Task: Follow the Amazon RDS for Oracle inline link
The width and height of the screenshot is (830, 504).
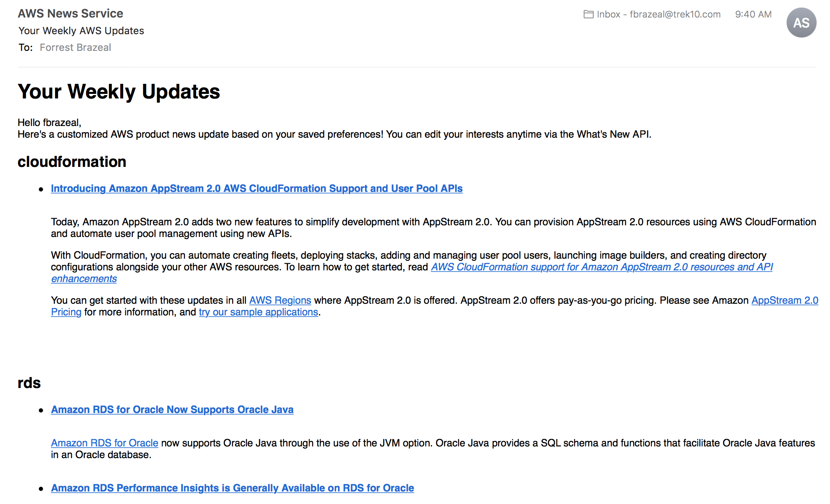Action: (x=104, y=443)
